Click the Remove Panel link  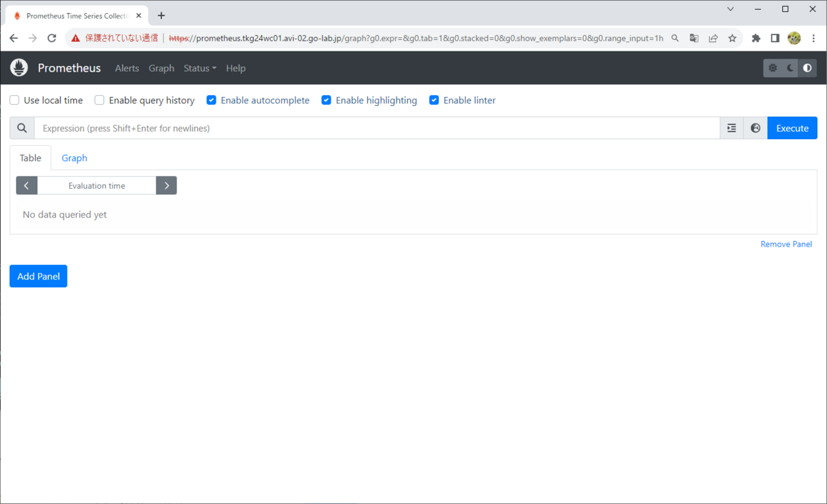pos(786,244)
